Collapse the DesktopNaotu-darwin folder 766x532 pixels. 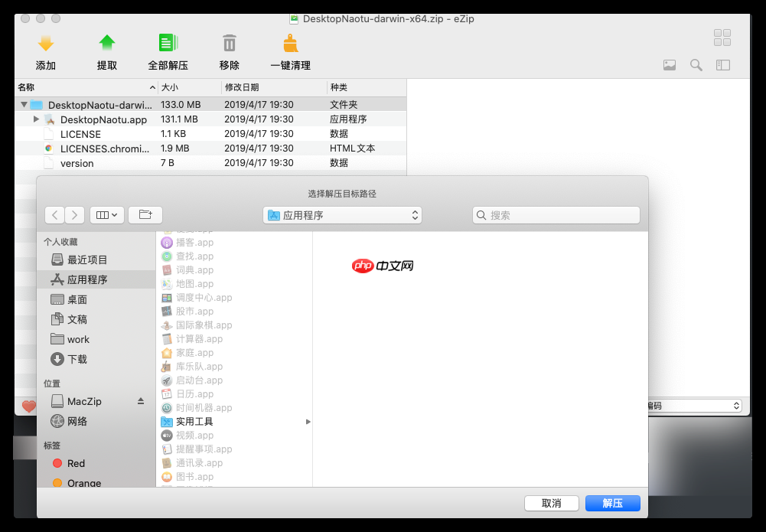tap(24, 105)
